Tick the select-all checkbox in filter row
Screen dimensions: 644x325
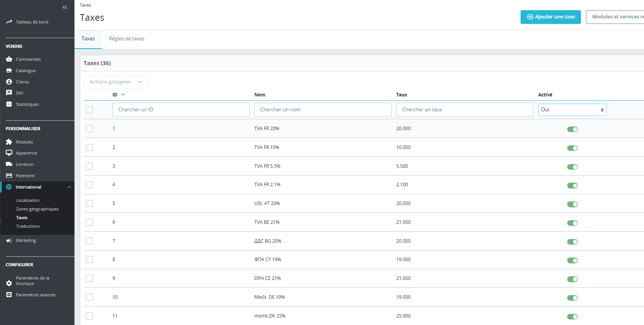89,110
